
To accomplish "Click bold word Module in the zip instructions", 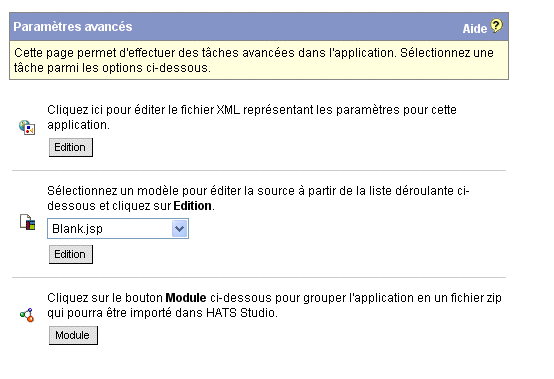I will pos(186,298).
